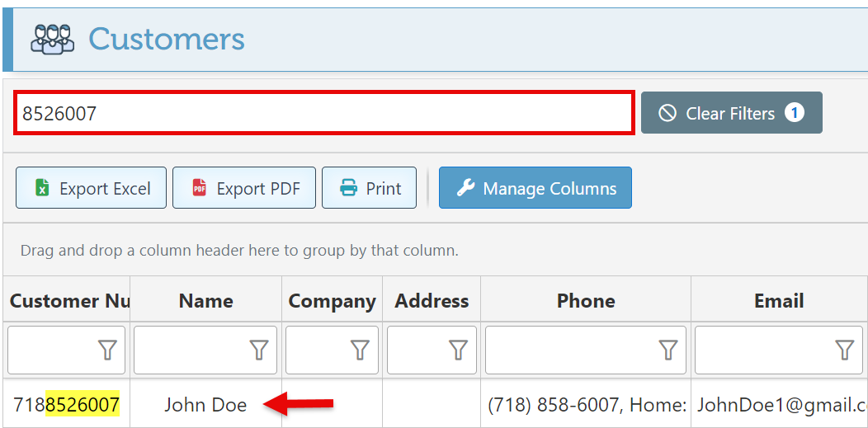Image resolution: width=868 pixels, height=428 pixels.
Task: Open filter icon for Company column
Action: [x=360, y=350]
